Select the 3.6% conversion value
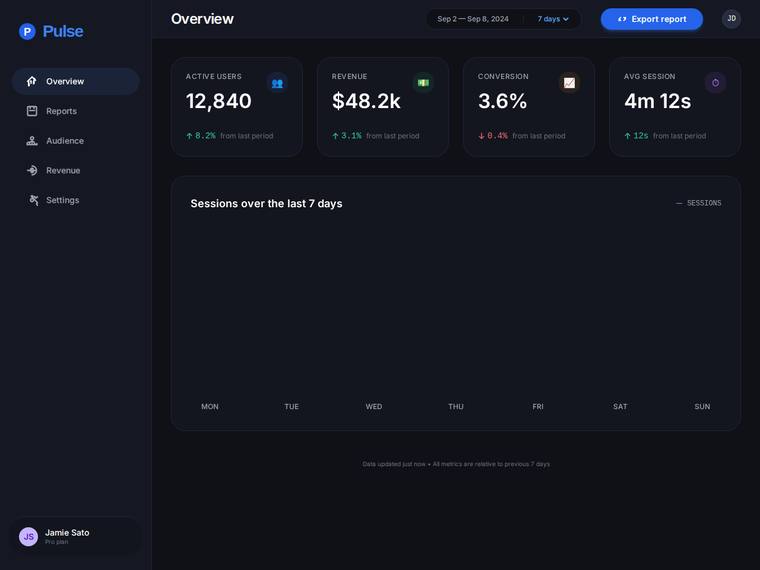The image size is (760, 570). pyautogui.click(x=502, y=101)
